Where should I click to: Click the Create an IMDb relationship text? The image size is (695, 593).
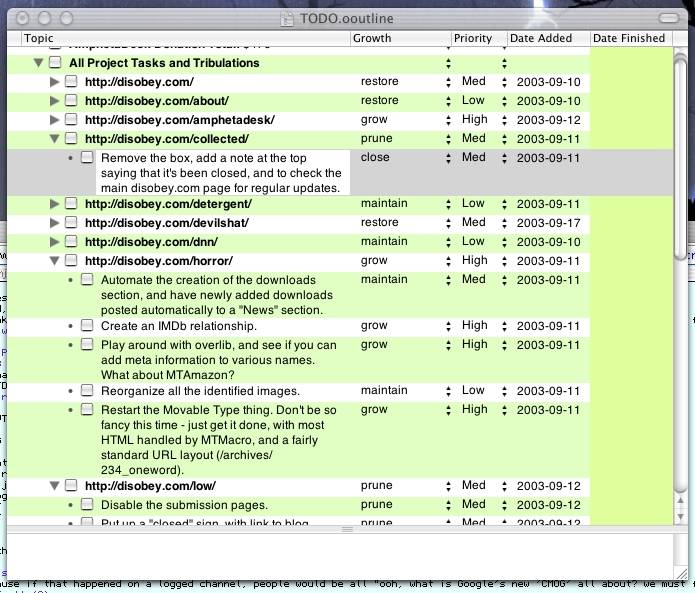pos(179,326)
